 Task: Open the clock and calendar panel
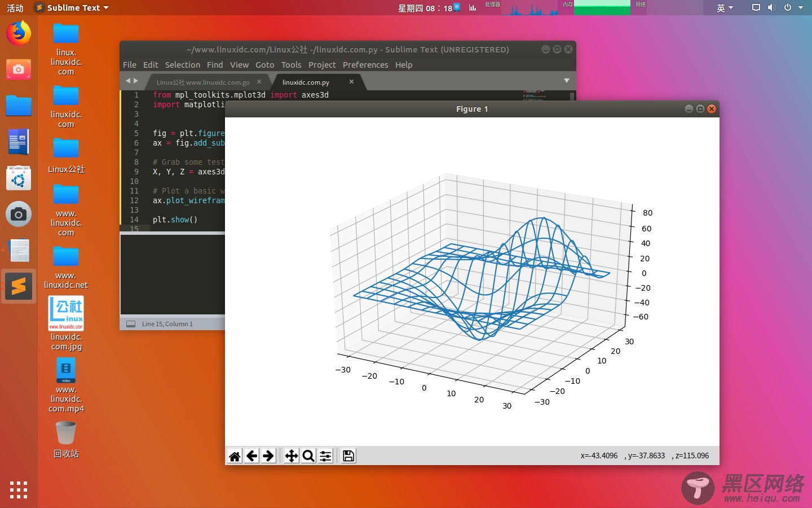click(x=425, y=8)
